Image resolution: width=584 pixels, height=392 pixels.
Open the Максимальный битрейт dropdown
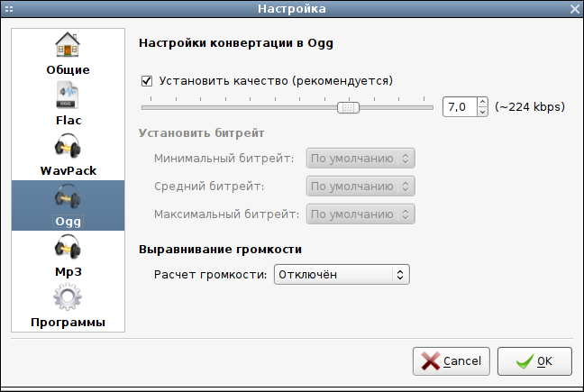360,214
